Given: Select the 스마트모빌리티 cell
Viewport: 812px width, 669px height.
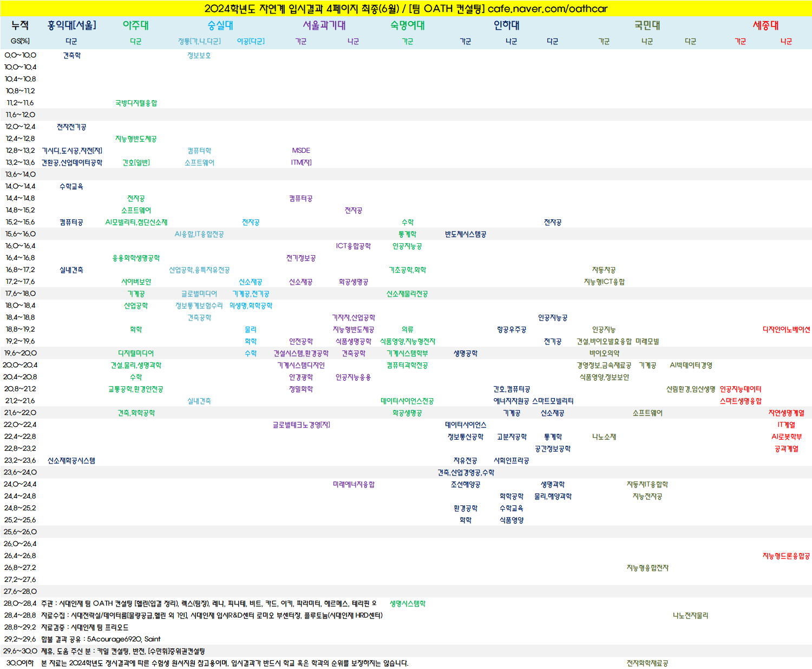Looking at the screenshot, I should tap(553, 401).
